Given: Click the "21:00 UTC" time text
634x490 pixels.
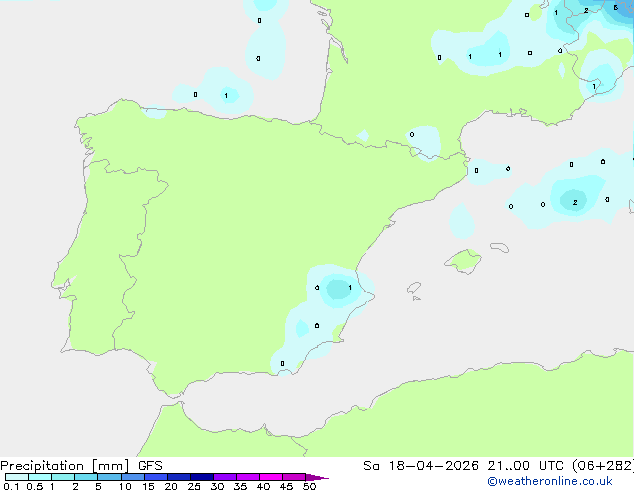Looking at the screenshot, I should click(526, 466).
